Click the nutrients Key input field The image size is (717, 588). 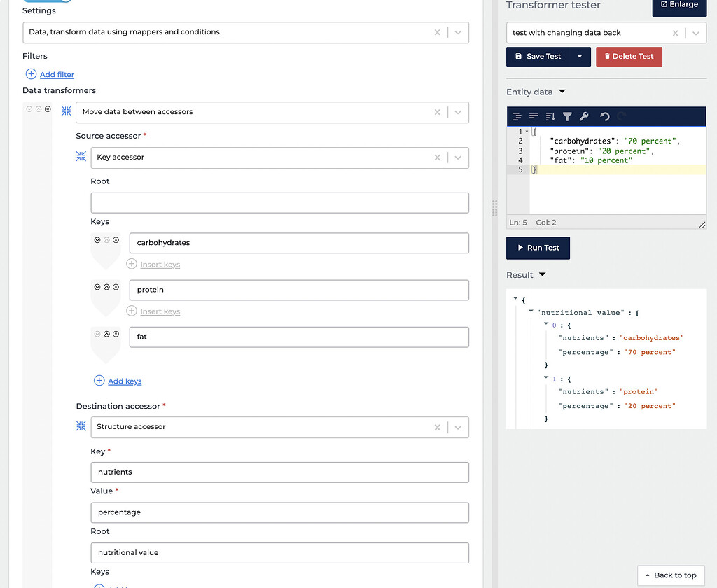pos(280,472)
